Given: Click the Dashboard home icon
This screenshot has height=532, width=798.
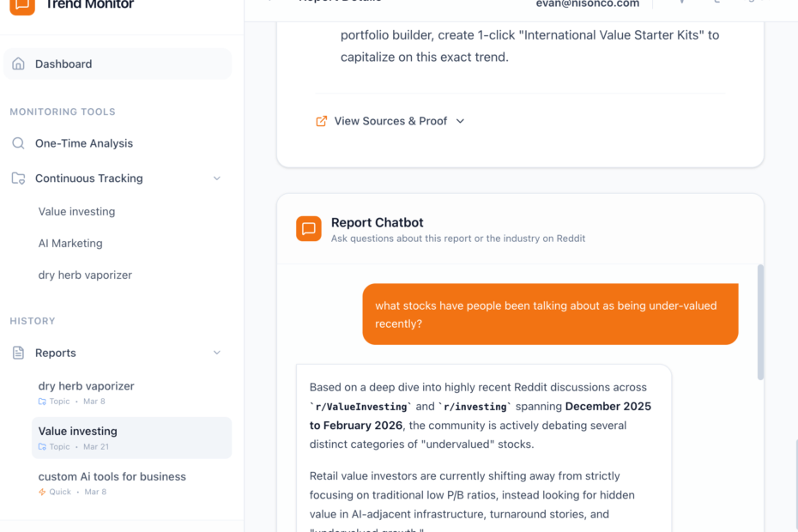Looking at the screenshot, I should 18,64.
